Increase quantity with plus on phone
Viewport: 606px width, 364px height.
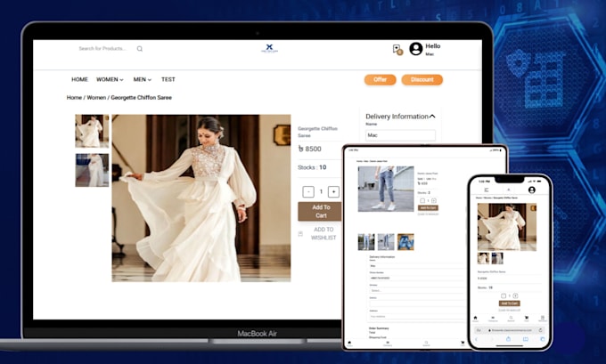click(x=515, y=296)
